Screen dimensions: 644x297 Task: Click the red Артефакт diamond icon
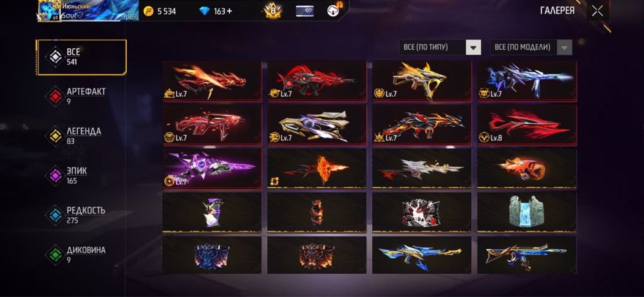56,96
